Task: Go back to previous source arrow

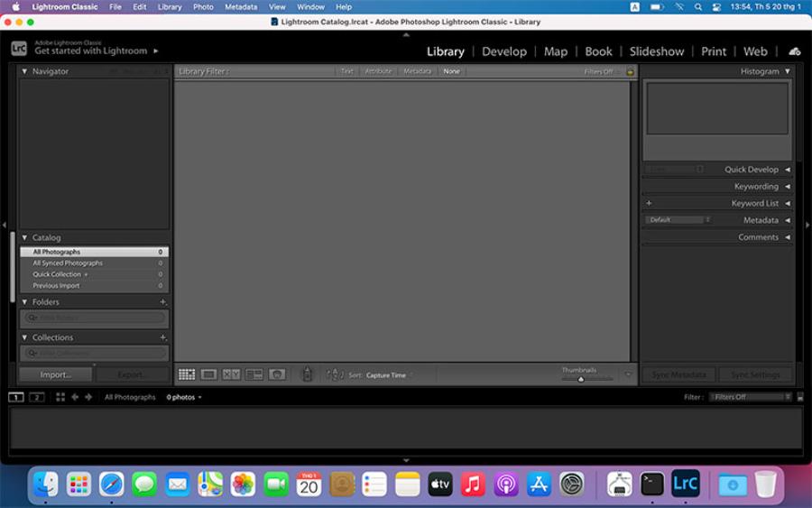Action: tap(75, 397)
